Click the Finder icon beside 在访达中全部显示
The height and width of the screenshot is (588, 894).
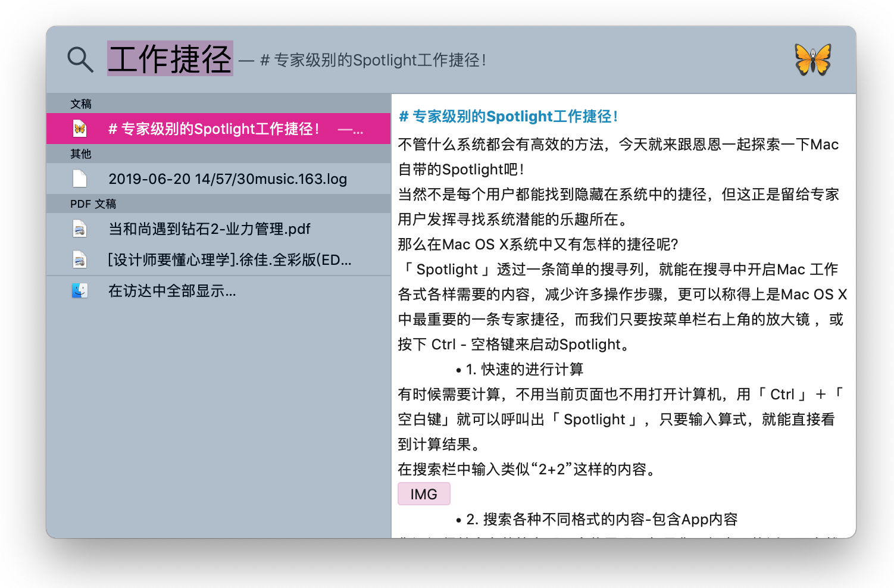pyautogui.click(x=80, y=290)
